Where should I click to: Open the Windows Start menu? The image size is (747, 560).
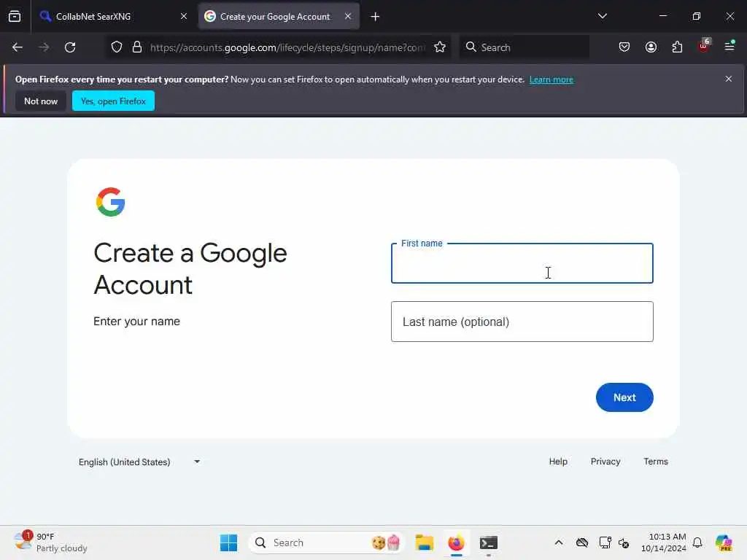(x=228, y=542)
